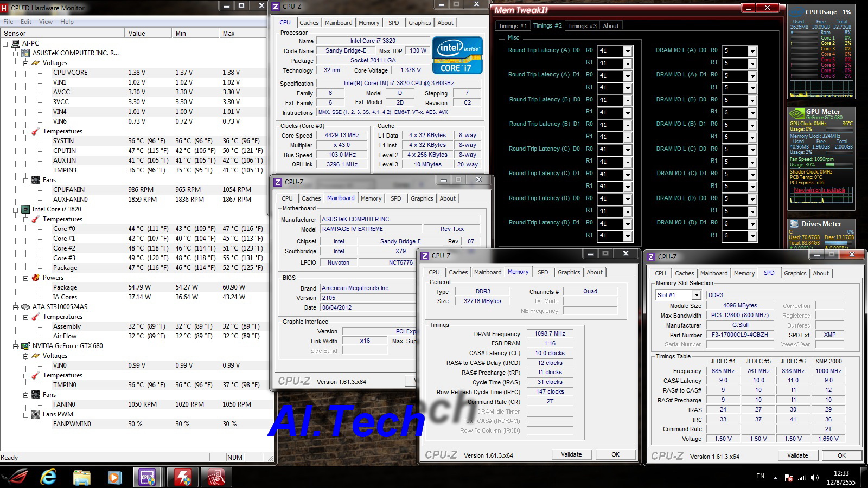This screenshot has height=488, width=868.
Task: Open DRAM I/O L (D) D1 R0 dropdown
Action: [752, 223]
